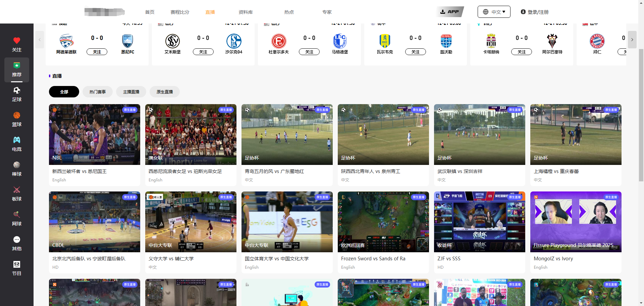644x306 pixels.
Task: Open the CBDL 北京北汽后备队 stream thumbnail
Action: point(95,222)
